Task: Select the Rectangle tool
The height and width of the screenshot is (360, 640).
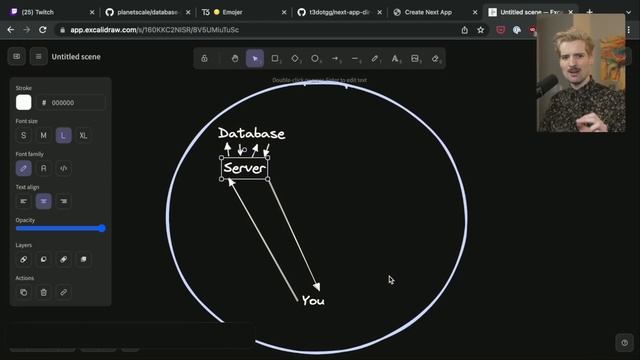Action: pos(275,59)
